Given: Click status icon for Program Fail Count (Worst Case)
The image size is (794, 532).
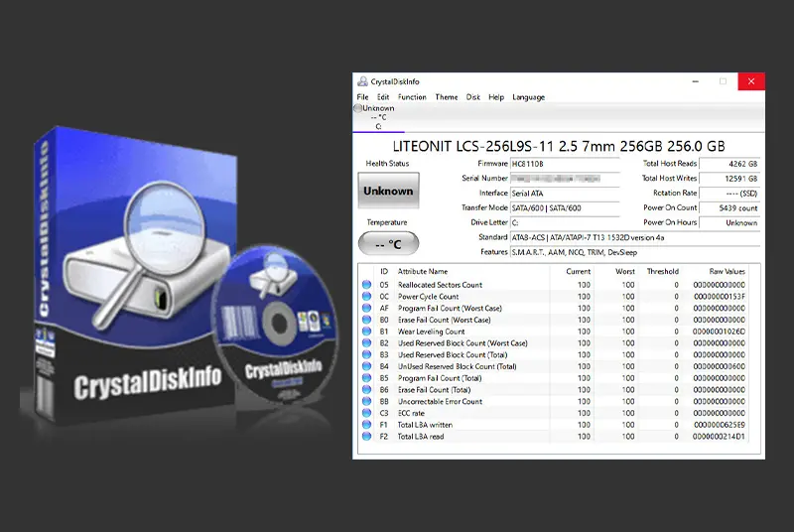Looking at the screenshot, I should pyautogui.click(x=366, y=309).
